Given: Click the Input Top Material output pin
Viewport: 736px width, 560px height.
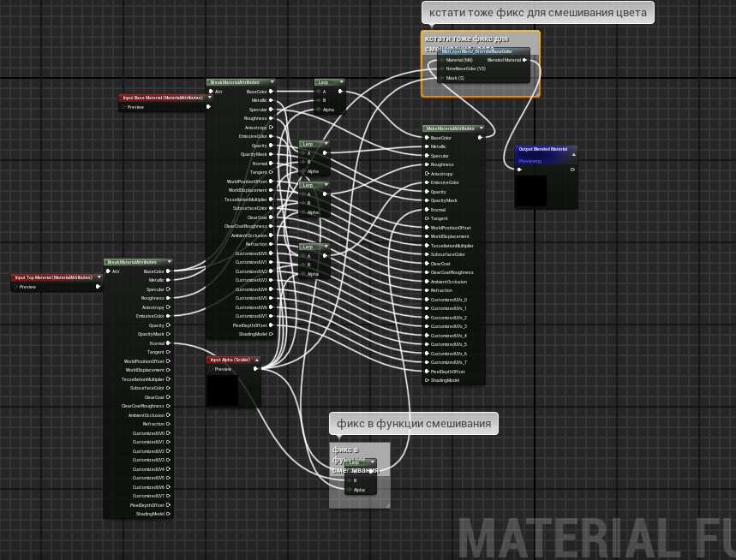Looking at the screenshot, I should [98, 287].
